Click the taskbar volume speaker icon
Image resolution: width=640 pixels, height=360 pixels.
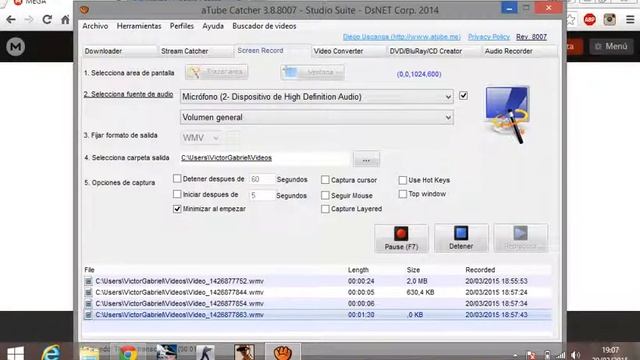(x=576, y=355)
